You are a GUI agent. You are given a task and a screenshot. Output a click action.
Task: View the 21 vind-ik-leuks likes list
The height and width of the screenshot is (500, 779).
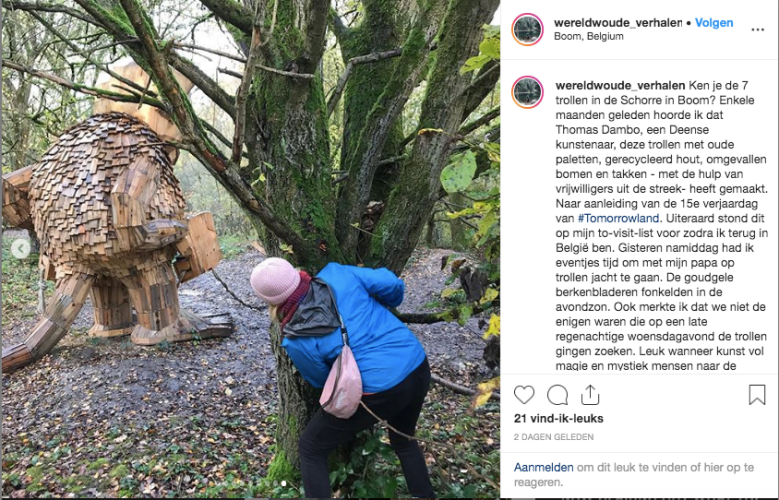558,418
